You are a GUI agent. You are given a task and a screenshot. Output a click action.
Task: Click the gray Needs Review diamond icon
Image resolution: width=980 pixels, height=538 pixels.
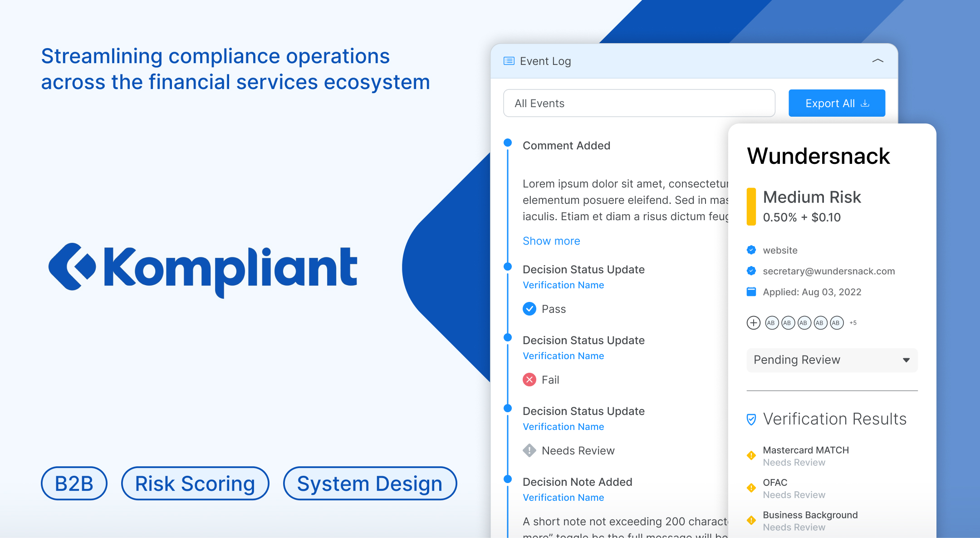click(529, 450)
